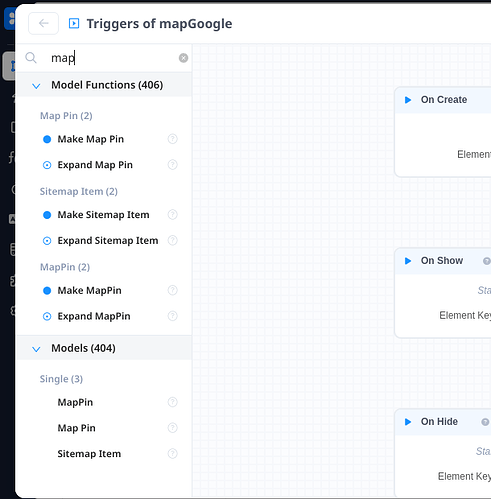Image resolution: width=491 pixels, height=499 pixels.
Task: Click inside the map search field
Action: point(112,58)
